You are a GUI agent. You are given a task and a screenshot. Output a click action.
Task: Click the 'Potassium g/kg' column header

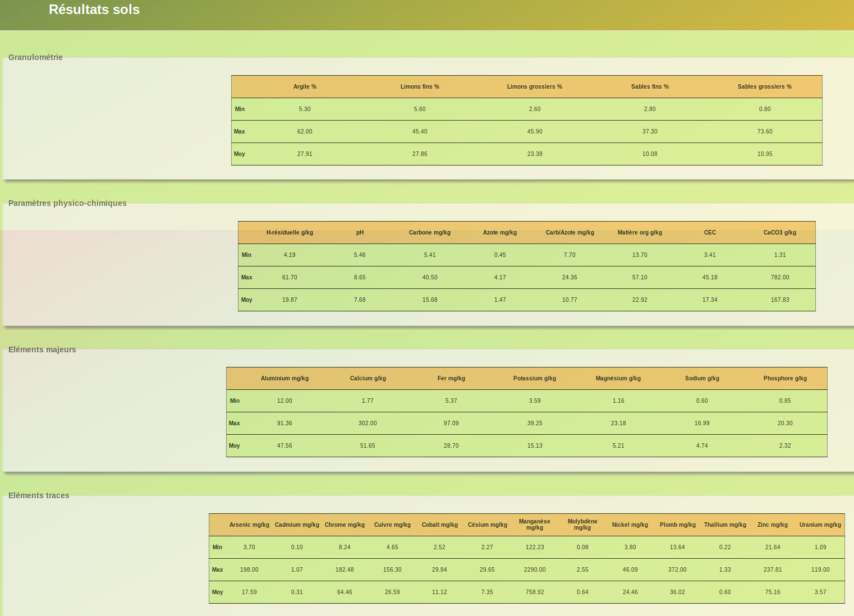(x=535, y=378)
